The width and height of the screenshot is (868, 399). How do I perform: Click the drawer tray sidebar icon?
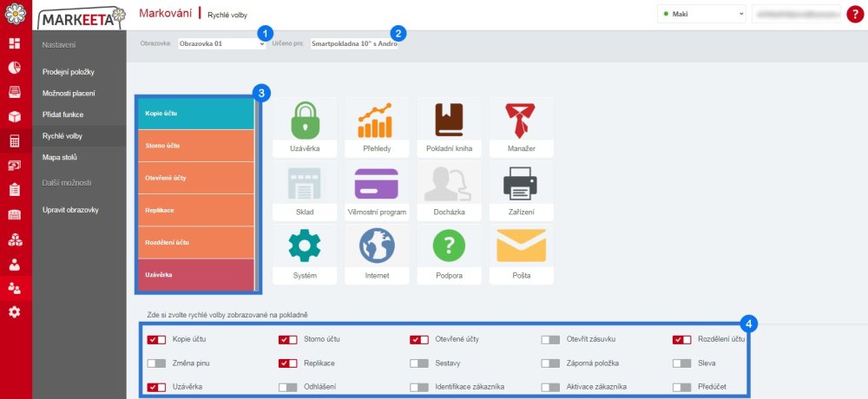pyautogui.click(x=15, y=92)
